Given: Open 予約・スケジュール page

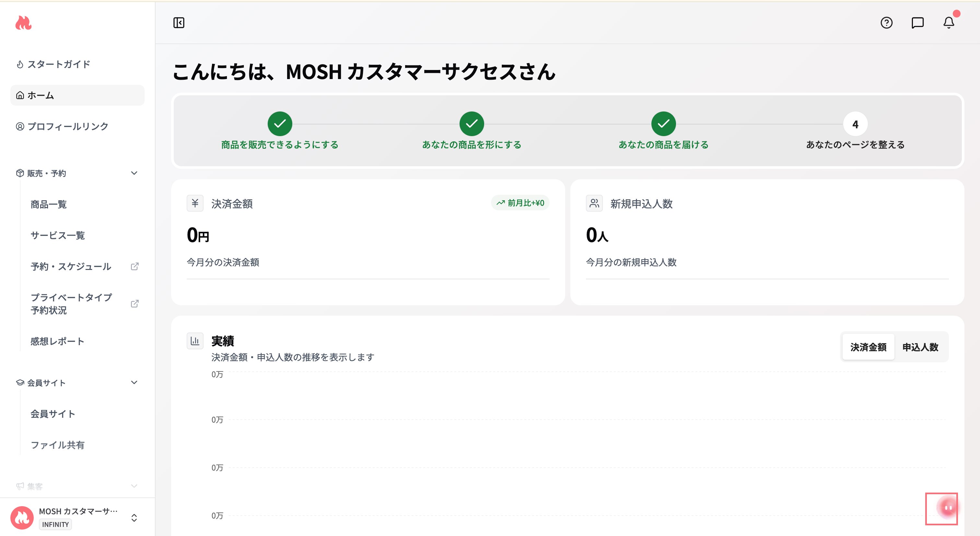Looking at the screenshot, I should [x=71, y=266].
